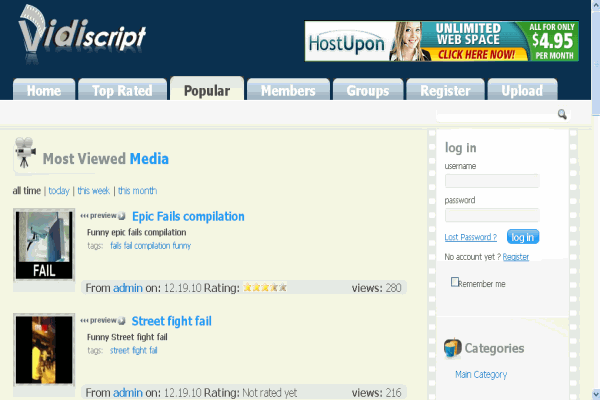
Task: Open the Popular tab
Action: pyautogui.click(x=206, y=90)
